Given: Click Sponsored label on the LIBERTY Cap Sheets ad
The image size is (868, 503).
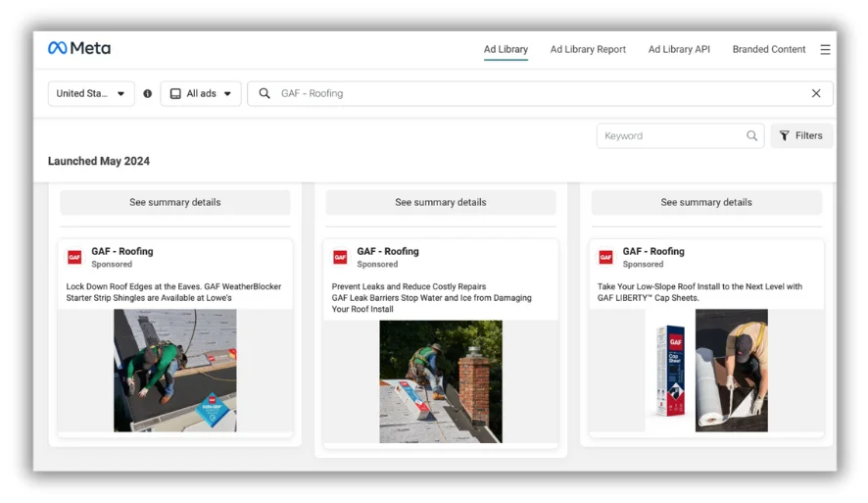Looking at the screenshot, I should [x=644, y=264].
